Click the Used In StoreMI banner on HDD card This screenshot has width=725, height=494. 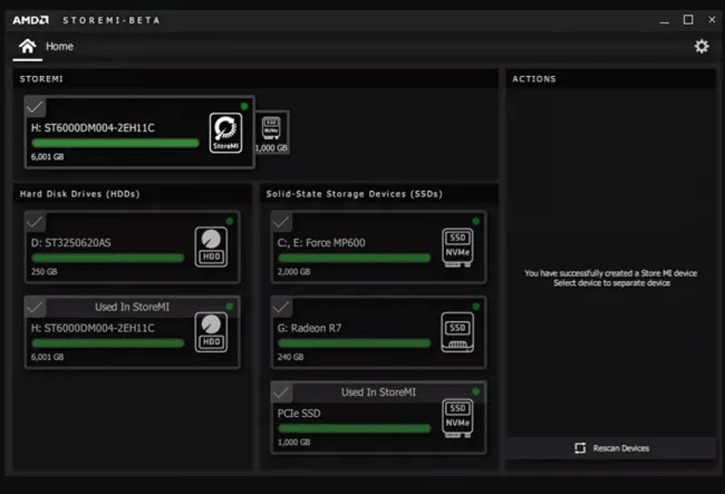pyautogui.click(x=132, y=307)
